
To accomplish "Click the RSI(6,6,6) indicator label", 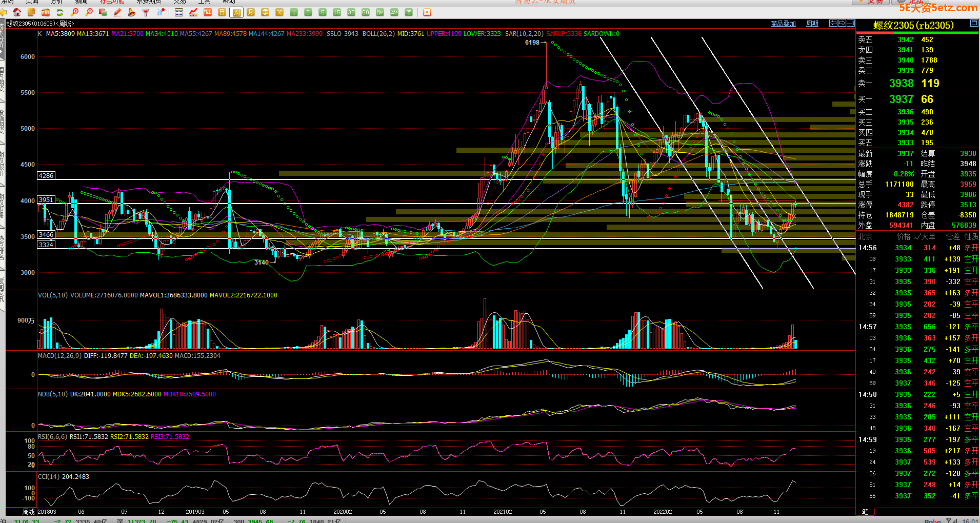I will coord(52,437).
